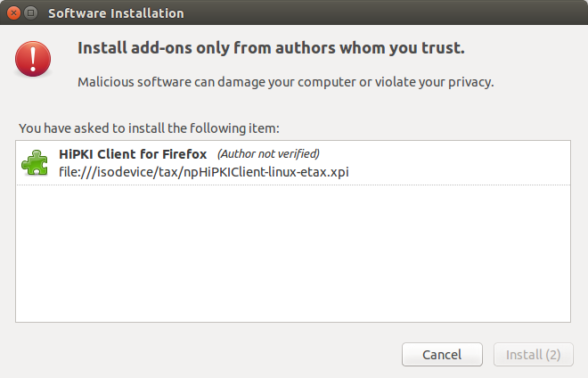This screenshot has height=378, width=588.
Task: Click the npHiPKIClient-linux-etax.xpi file path
Action: coord(204,172)
